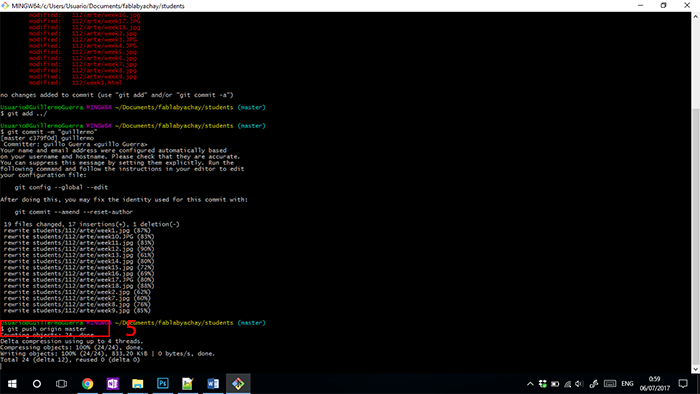The height and width of the screenshot is (394, 700).
Task: Check the battery status icon
Action: pos(555,384)
